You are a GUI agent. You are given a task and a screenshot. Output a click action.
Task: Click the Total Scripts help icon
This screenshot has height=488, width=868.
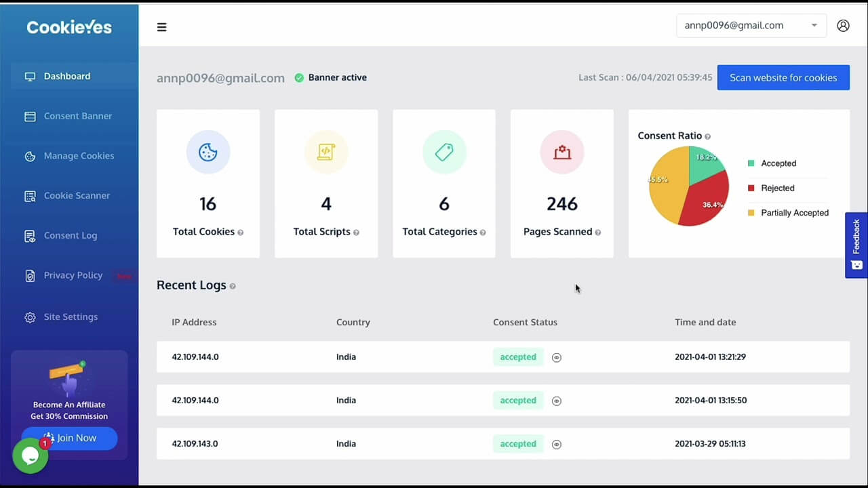tap(356, 232)
